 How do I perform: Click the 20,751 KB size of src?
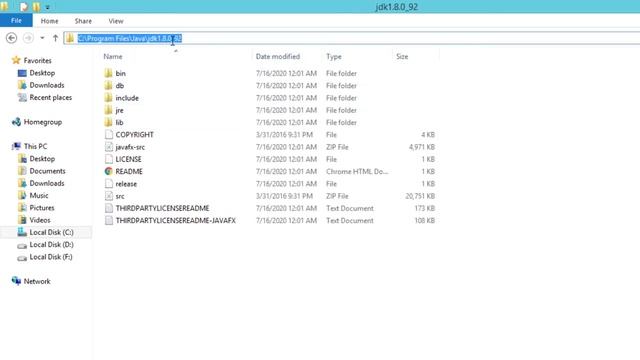(420, 196)
